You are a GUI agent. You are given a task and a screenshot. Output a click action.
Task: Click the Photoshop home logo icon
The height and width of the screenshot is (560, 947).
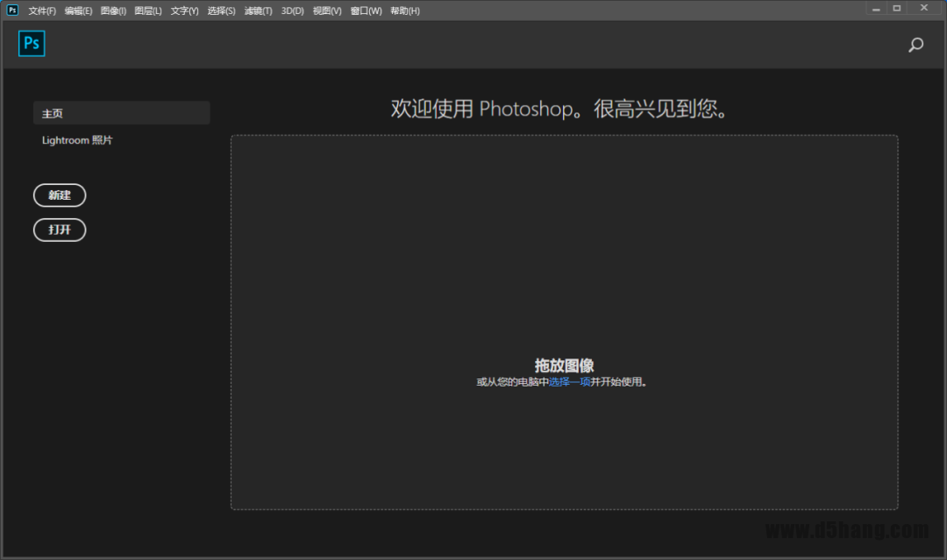pos(32,44)
